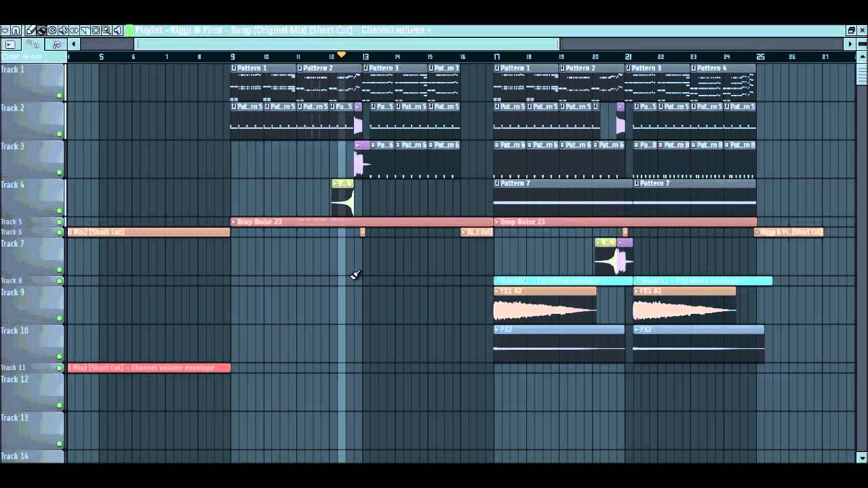The height and width of the screenshot is (488, 868).
Task: Select the Channel volume envelope clip on Track 11
Action: [x=149, y=368]
